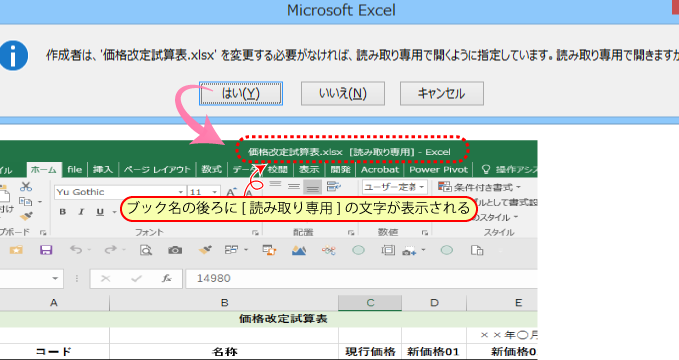Viewport: 679px width, 360px height.
Task: Select column C header
Action: [x=370, y=303]
